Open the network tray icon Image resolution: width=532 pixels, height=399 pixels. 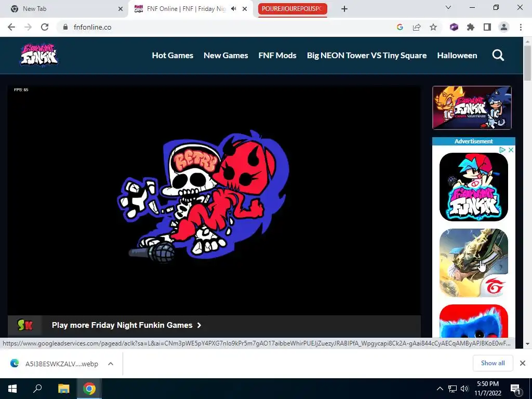pos(453,389)
